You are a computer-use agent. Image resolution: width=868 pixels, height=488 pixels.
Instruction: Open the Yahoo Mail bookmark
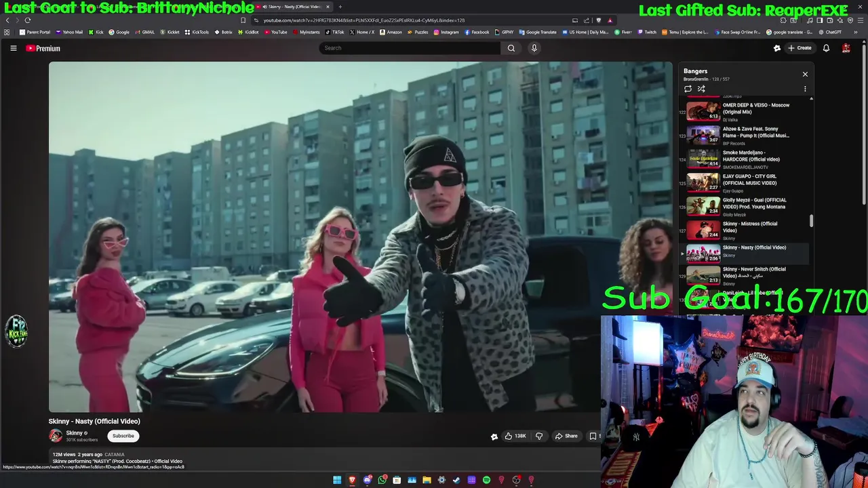[x=69, y=32]
